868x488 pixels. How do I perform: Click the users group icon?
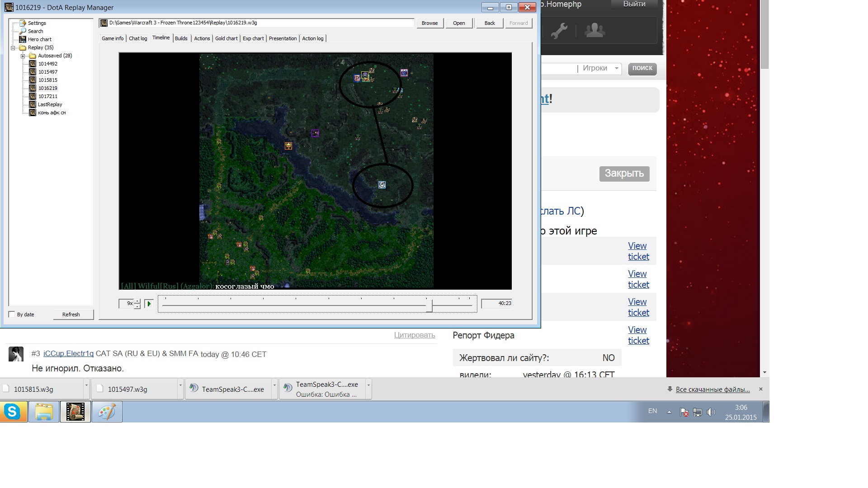tap(594, 31)
